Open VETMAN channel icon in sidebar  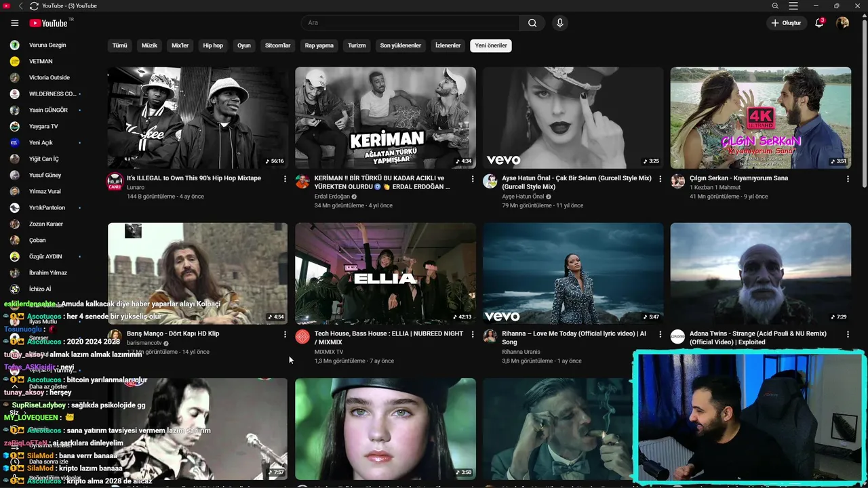[14, 61]
